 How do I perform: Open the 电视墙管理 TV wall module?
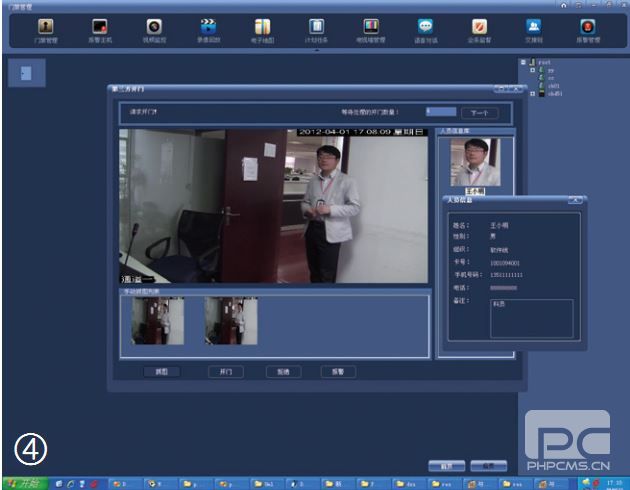coord(370,29)
